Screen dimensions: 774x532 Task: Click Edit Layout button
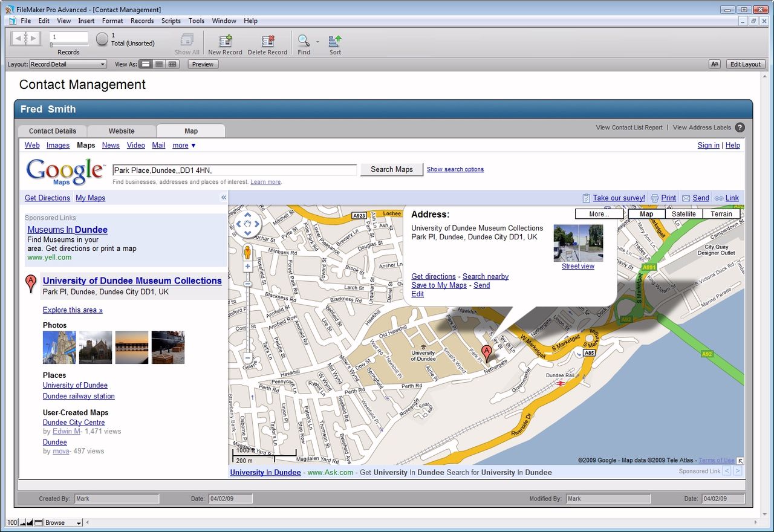click(x=746, y=64)
